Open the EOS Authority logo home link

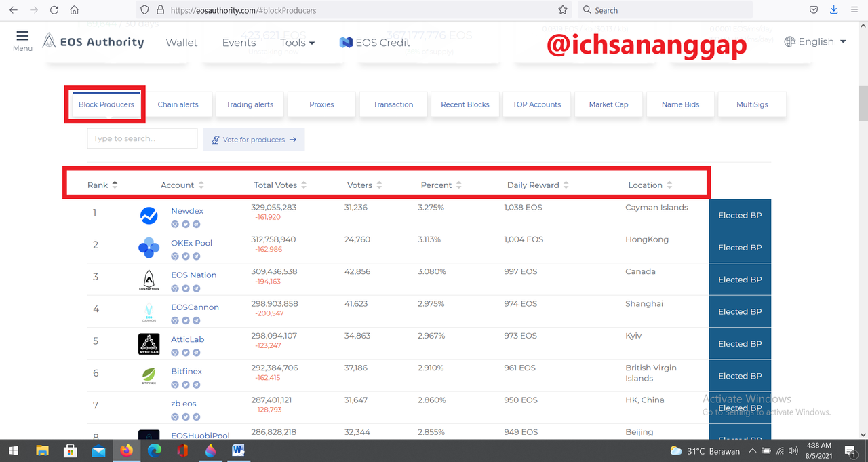coord(93,41)
